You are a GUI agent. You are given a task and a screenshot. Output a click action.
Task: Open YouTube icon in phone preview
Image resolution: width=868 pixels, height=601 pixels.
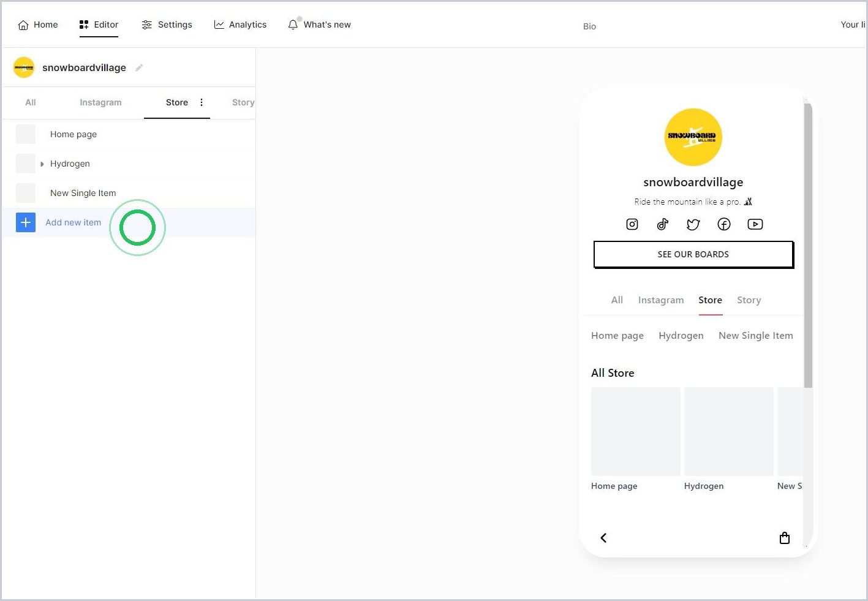coord(755,224)
